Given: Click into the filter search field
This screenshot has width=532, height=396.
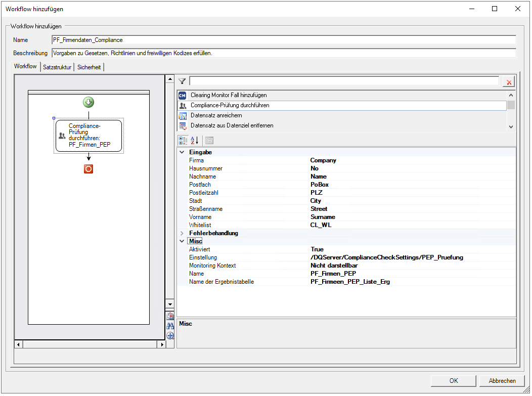Looking at the screenshot, I should tap(344, 81).
